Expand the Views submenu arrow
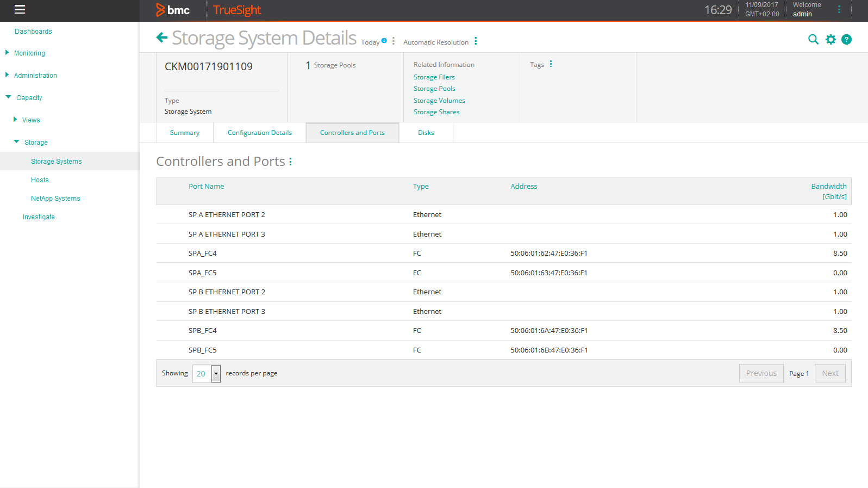This screenshot has height=488, width=868. 15,120
